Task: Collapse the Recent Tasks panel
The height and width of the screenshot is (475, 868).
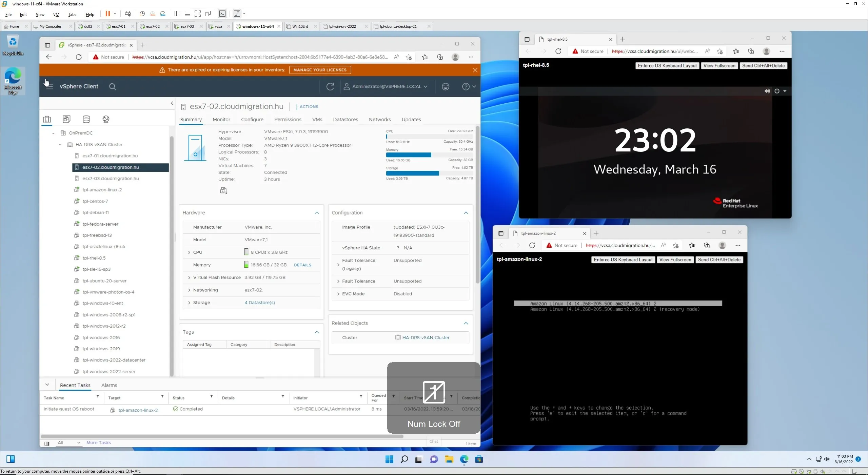Action: (47, 385)
